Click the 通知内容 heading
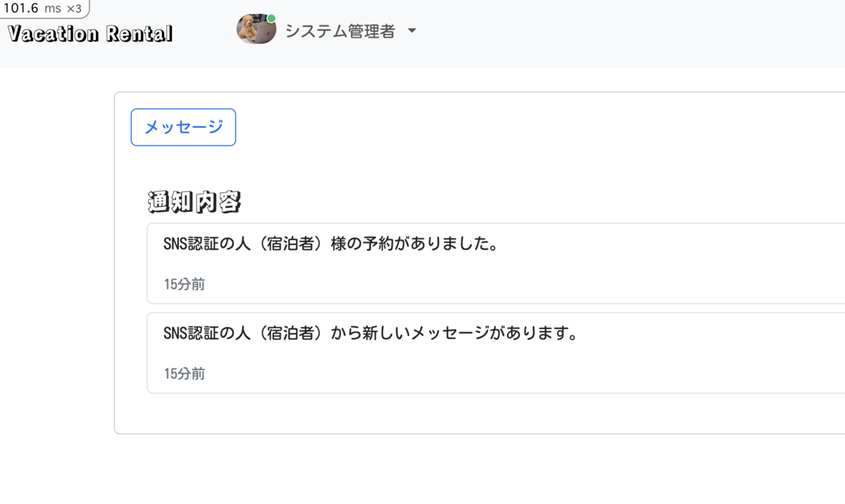 tap(194, 201)
